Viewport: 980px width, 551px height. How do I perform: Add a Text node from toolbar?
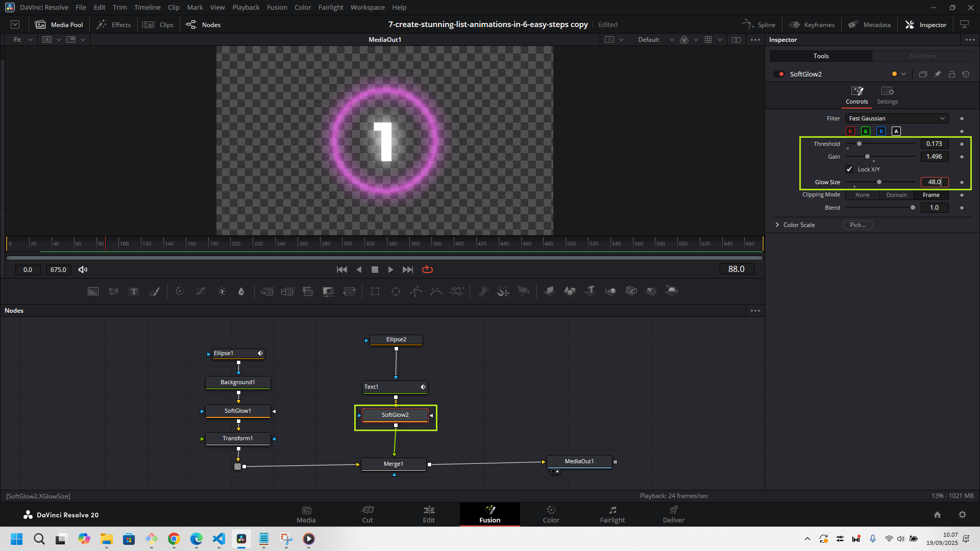[x=134, y=291]
